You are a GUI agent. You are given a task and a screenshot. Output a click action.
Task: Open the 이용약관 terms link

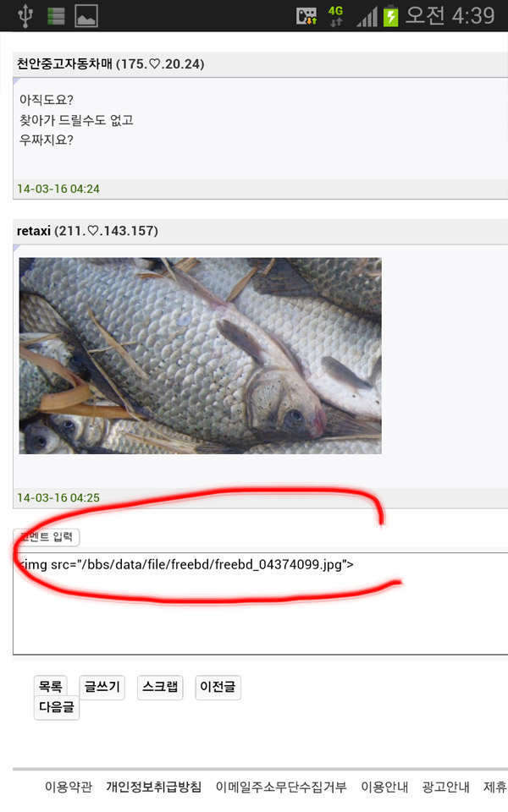click(x=69, y=787)
